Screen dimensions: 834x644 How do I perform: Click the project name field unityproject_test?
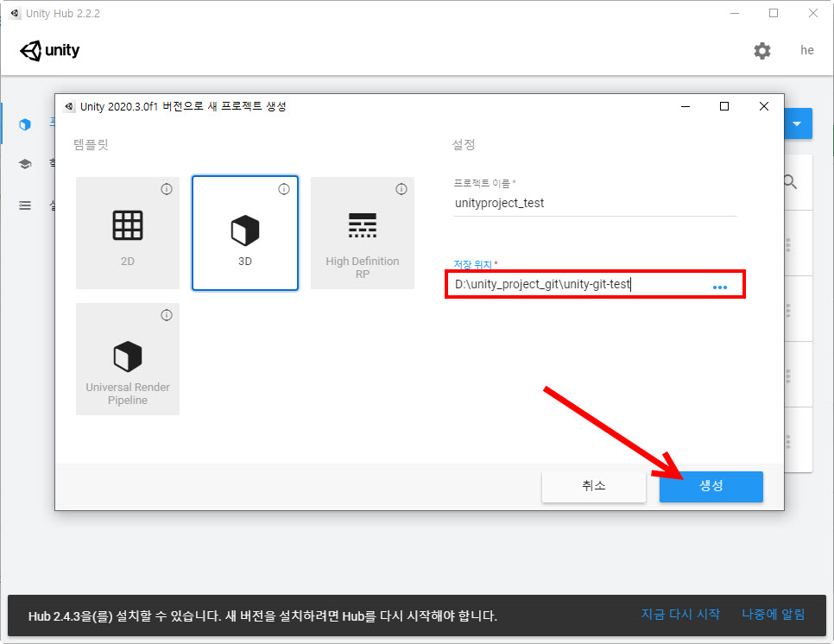click(595, 203)
